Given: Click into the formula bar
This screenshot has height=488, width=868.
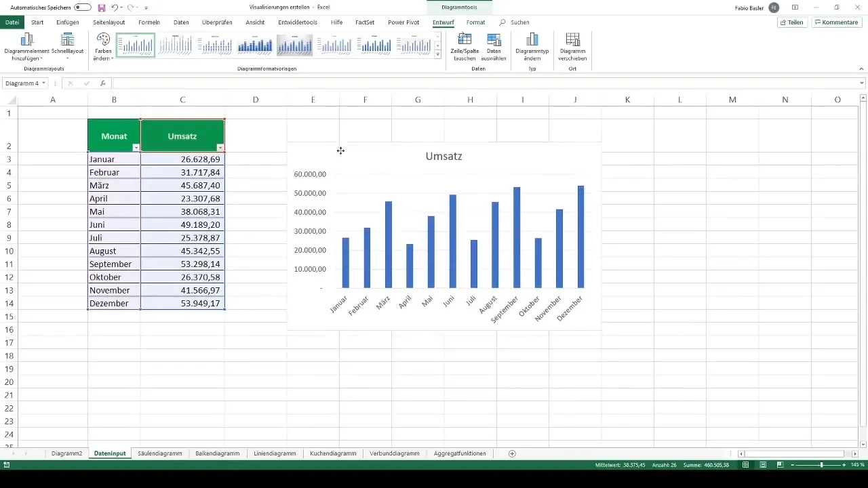Looking at the screenshot, I should coord(485,83).
